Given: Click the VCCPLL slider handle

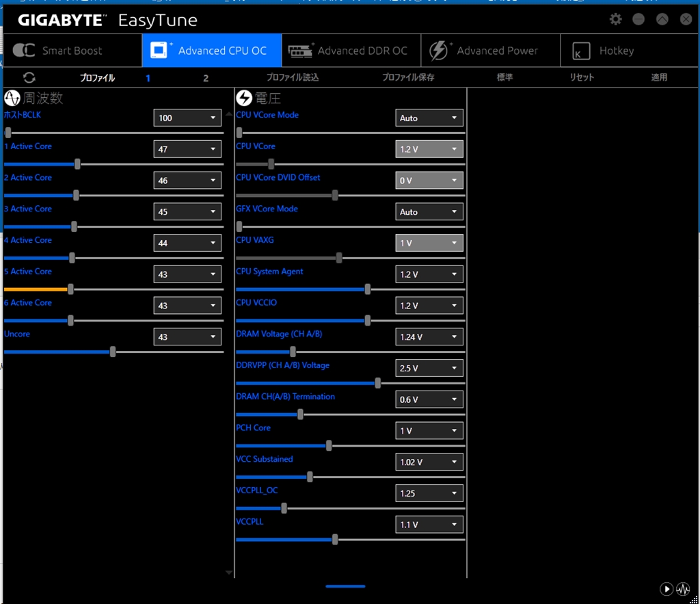Looking at the screenshot, I should (x=335, y=539).
